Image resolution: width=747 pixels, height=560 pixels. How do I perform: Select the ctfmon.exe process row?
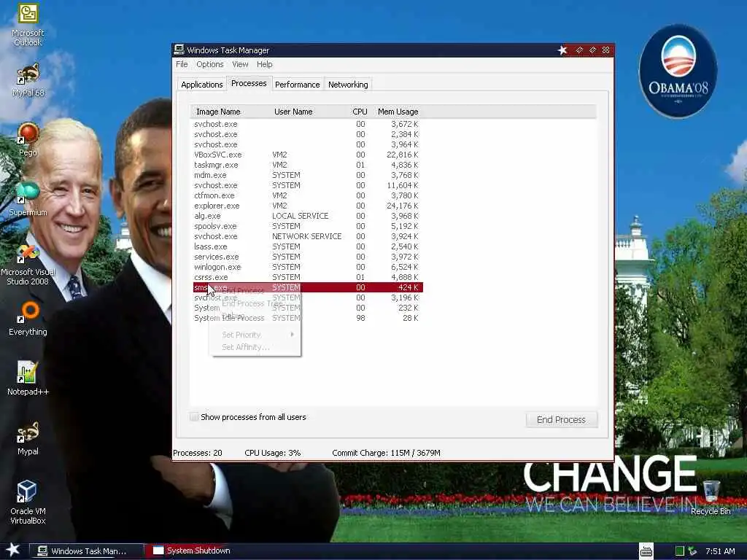(307, 195)
